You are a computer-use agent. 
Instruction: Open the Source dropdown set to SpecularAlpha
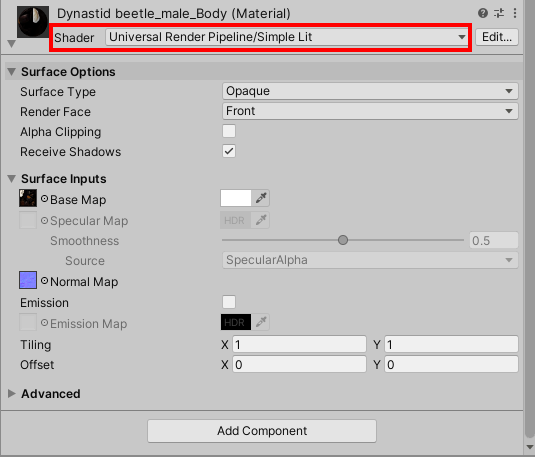370,260
